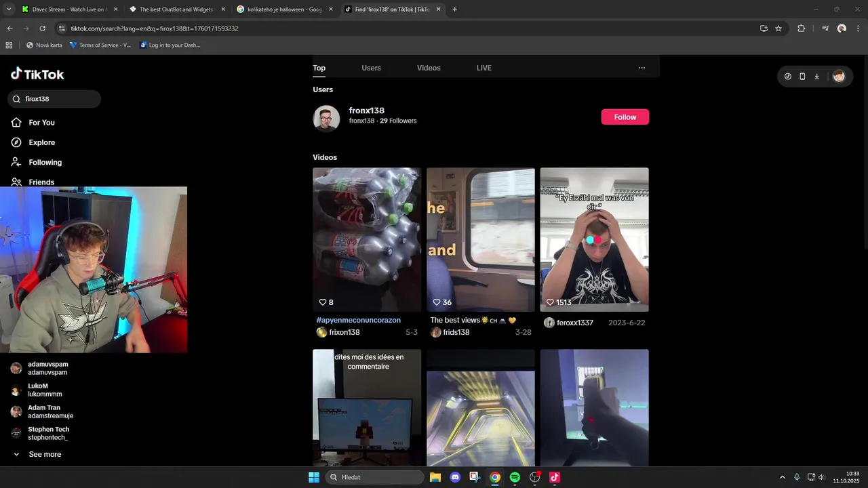Open the feroxx1337 author link
This screenshot has width=868, height=488.
(x=575, y=323)
